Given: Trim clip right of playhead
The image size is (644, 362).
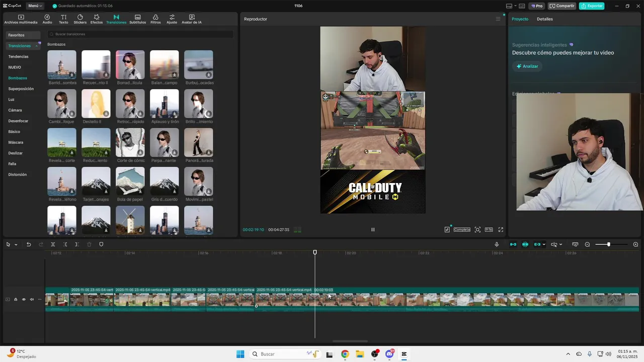Looking at the screenshot, I should [77, 244].
